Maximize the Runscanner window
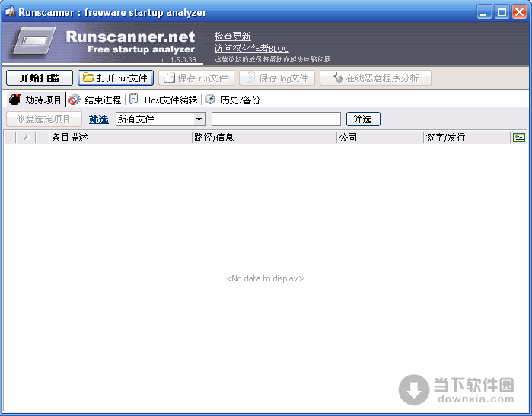 point(502,12)
